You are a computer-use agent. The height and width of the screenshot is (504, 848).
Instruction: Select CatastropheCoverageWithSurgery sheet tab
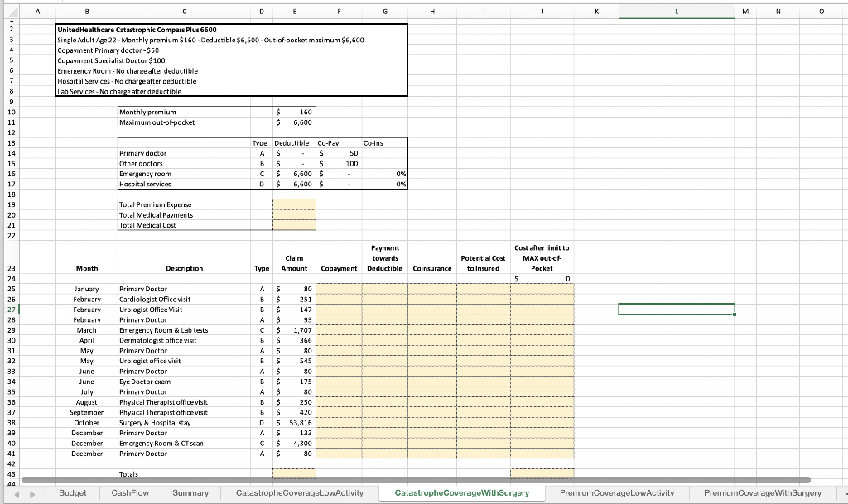tap(462, 492)
